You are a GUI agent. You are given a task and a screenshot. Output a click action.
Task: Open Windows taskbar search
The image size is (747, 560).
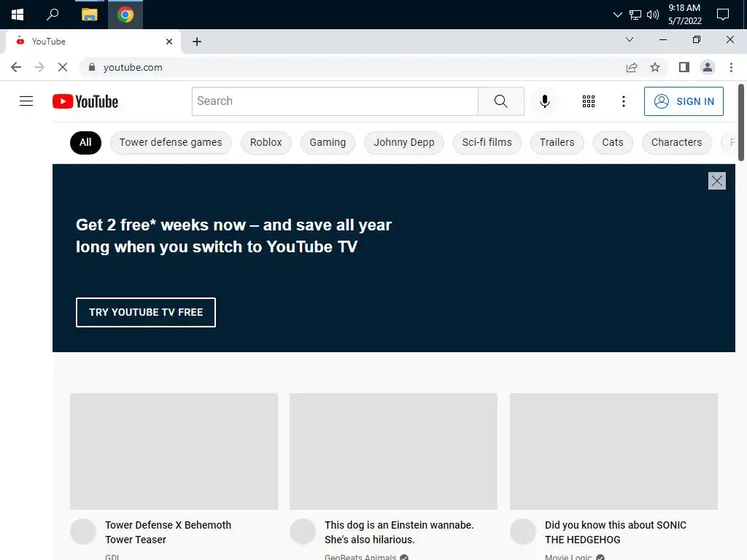click(53, 15)
